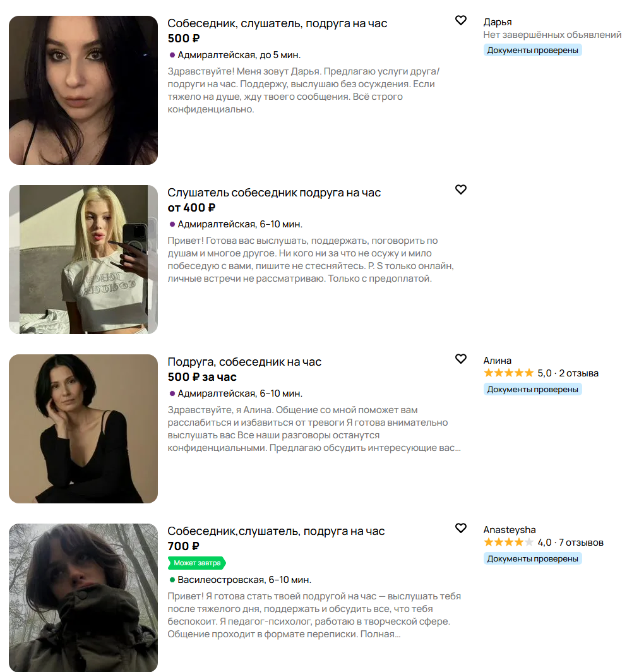Viewport: 627px width, 672px height.
Task: Click heart icon on Алина's listing
Action: 461,359
